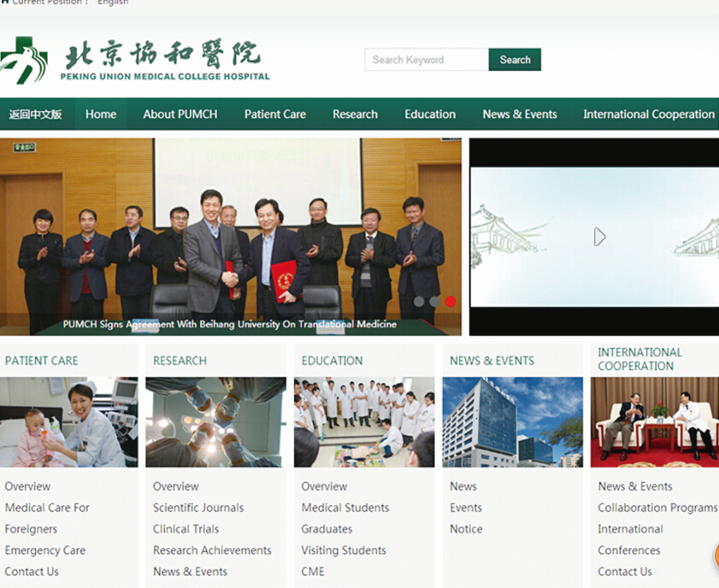Open About PUMCH menu
This screenshot has height=588, width=719.
click(180, 115)
